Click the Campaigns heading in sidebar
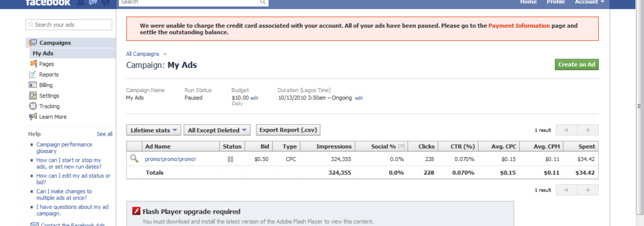This screenshot has width=644, height=226. tap(55, 43)
